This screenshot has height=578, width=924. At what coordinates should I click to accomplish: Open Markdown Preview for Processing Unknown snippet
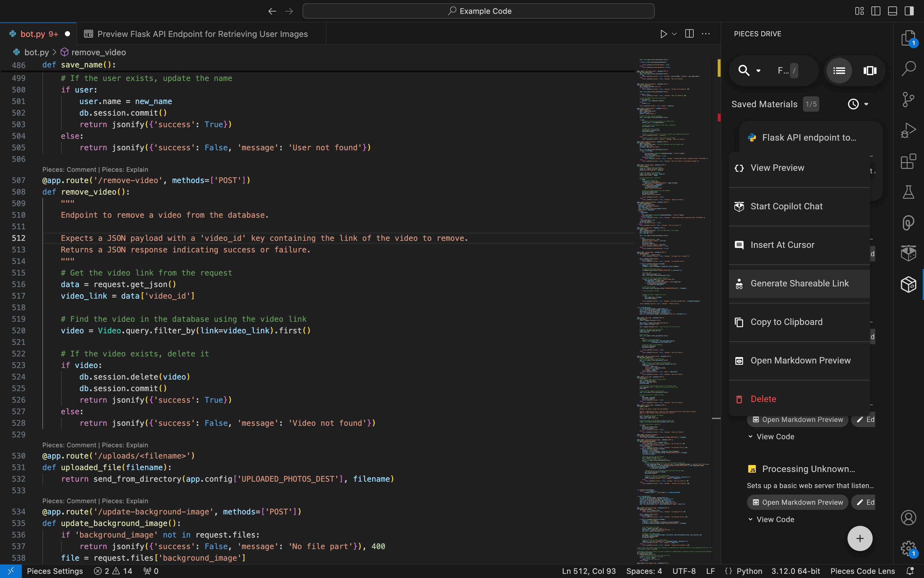tap(798, 502)
